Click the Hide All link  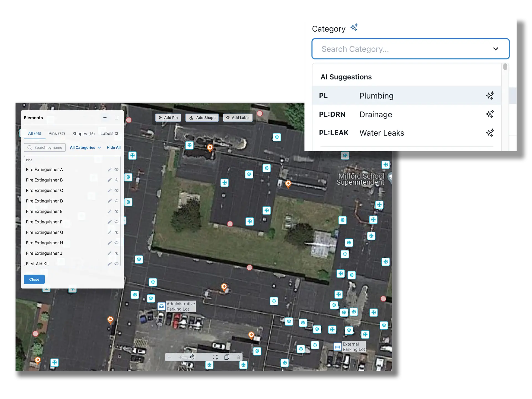[114, 147]
